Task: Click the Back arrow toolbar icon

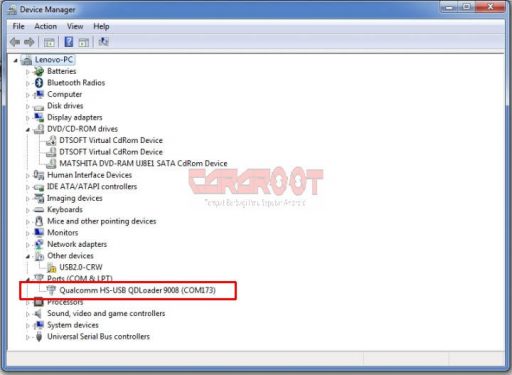Action: [x=15, y=42]
